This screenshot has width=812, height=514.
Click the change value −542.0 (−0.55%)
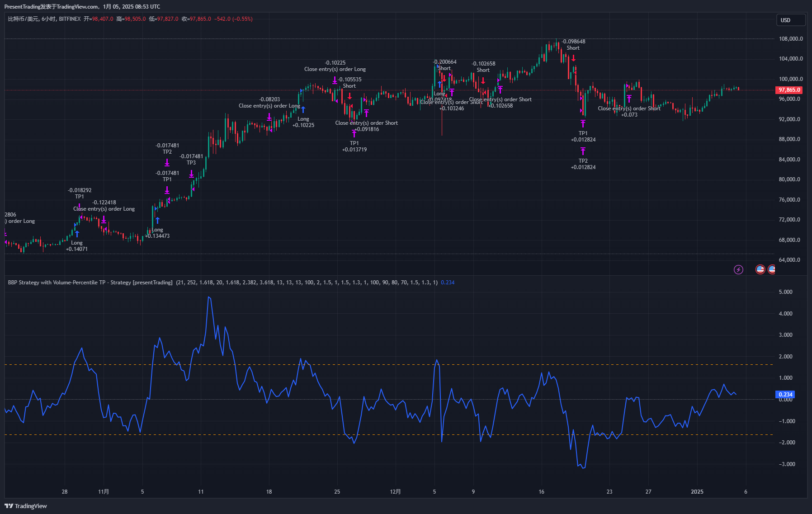pos(233,19)
